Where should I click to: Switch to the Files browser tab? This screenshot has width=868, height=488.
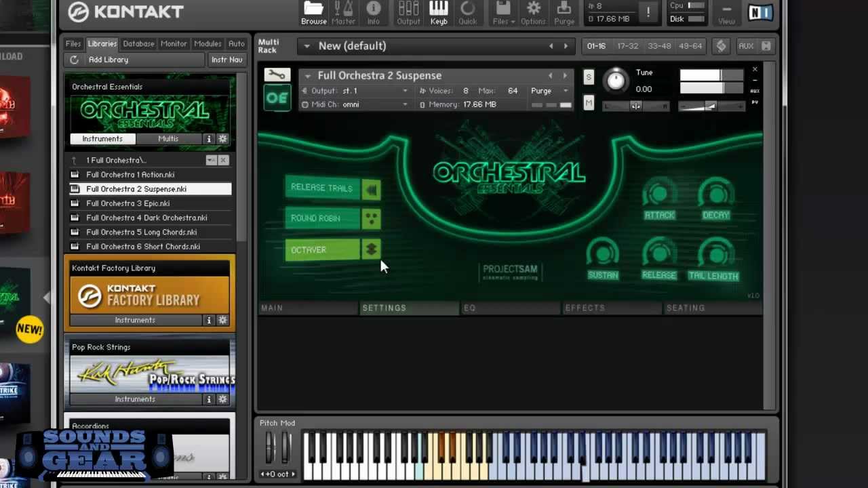[x=73, y=43]
